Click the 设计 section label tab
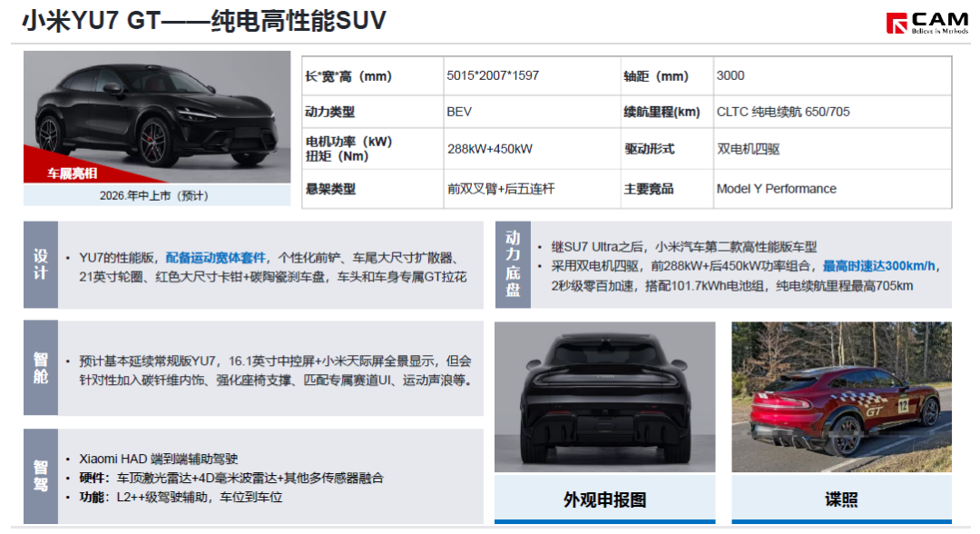This screenshot has width=980, height=534. 41,264
